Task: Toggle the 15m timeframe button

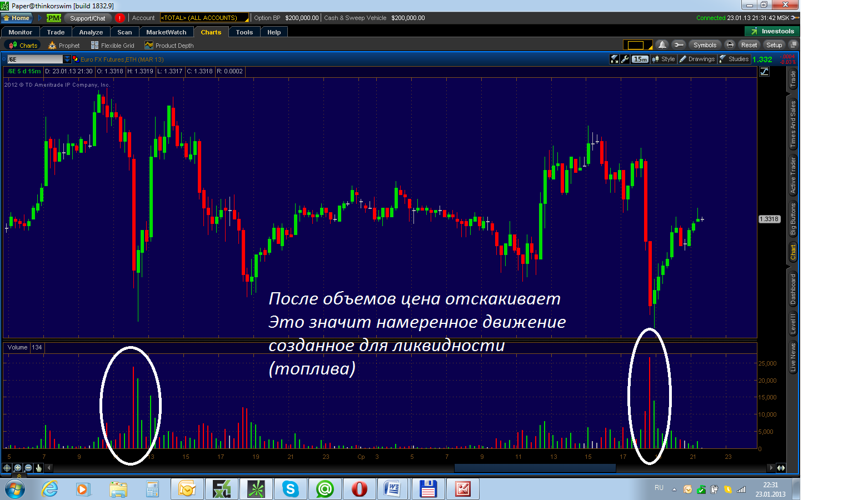Action: click(x=640, y=59)
